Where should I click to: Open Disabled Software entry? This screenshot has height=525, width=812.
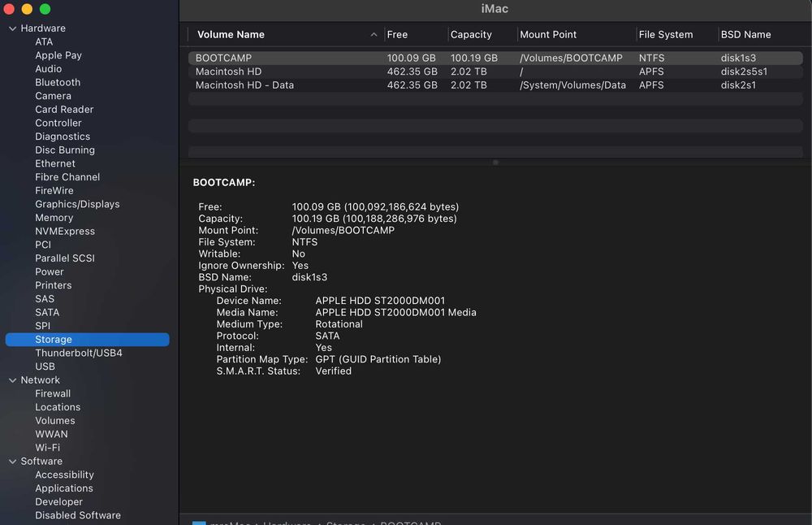(78, 515)
